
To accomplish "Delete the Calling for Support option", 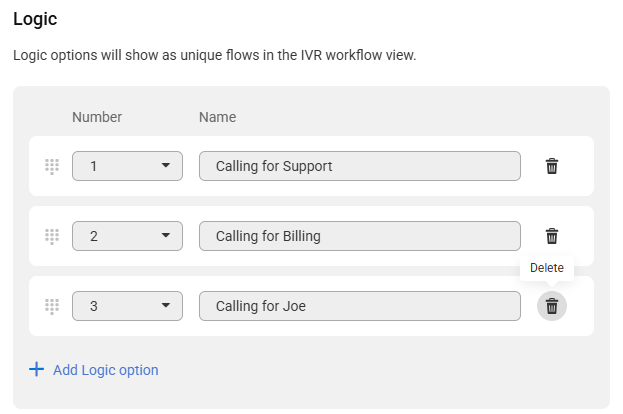I will pyautogui.click(x=551, y=166).
